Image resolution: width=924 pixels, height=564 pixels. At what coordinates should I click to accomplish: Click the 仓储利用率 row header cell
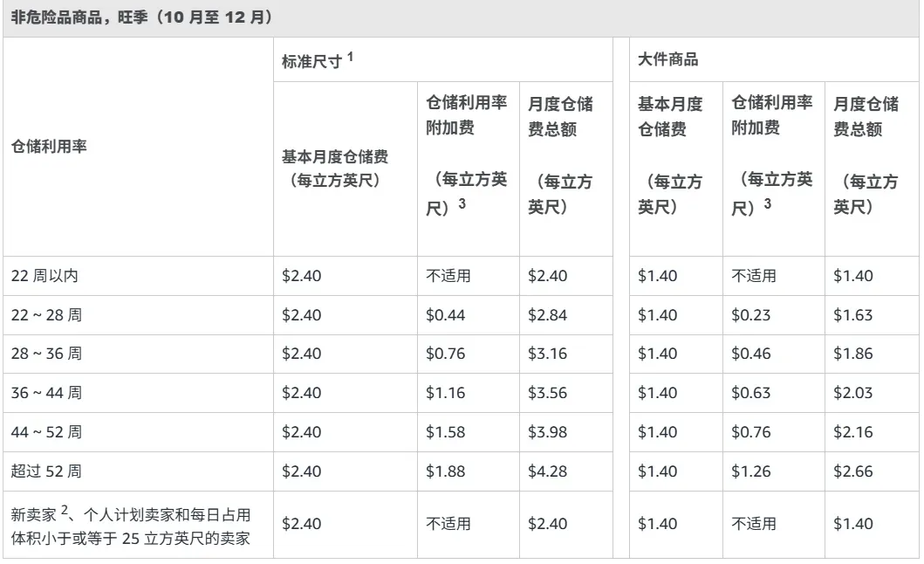49,147
